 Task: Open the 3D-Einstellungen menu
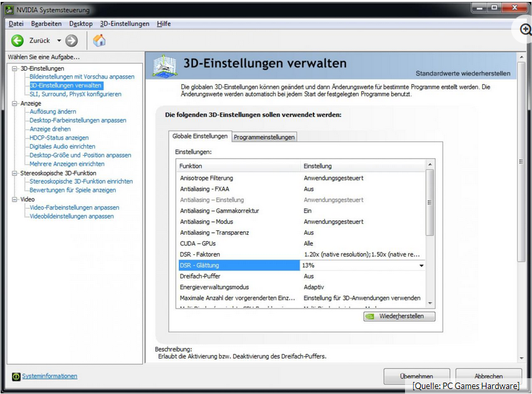pyautogui.click(x=124, y=24)
